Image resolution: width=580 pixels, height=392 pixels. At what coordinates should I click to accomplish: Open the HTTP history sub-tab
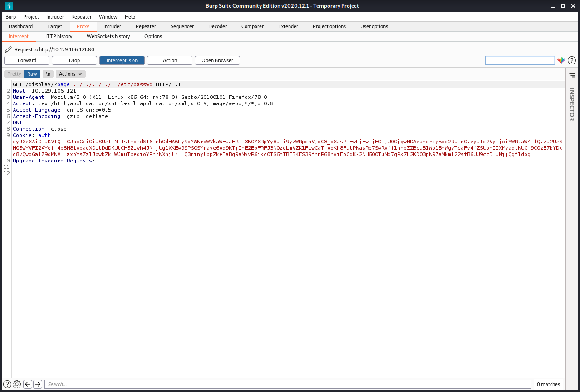(x=58, y=37)
